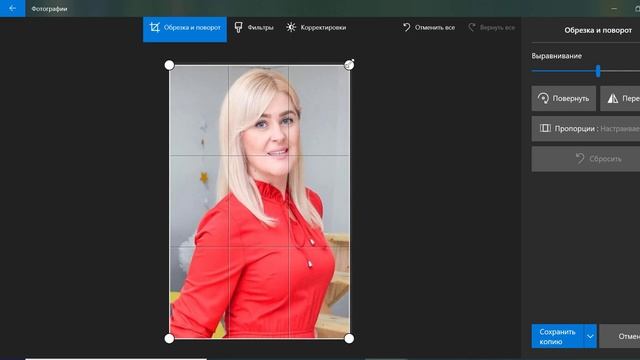
Task: Open the Пропорции aspect ratio dropdown
Action: click(x=586, y=129)
